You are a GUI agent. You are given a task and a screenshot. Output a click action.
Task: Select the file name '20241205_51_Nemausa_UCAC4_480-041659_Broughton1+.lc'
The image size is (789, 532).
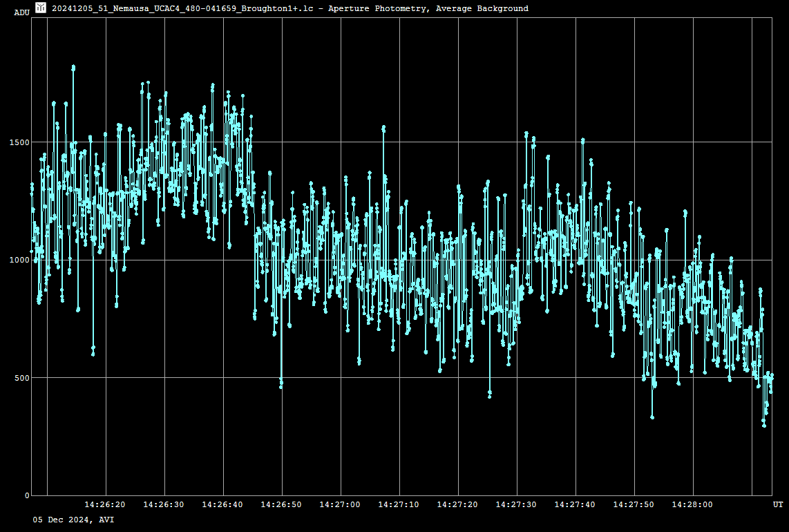click(x=182, y=8)
